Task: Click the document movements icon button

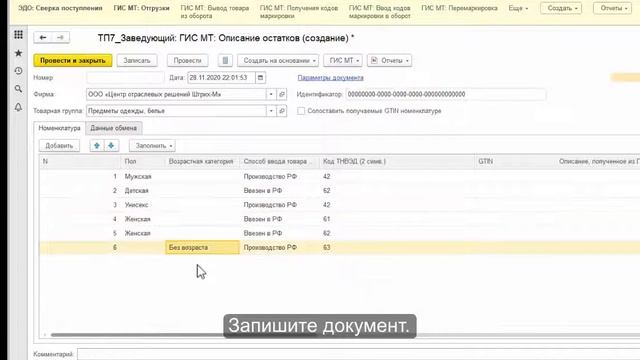Action: (225, 60)
